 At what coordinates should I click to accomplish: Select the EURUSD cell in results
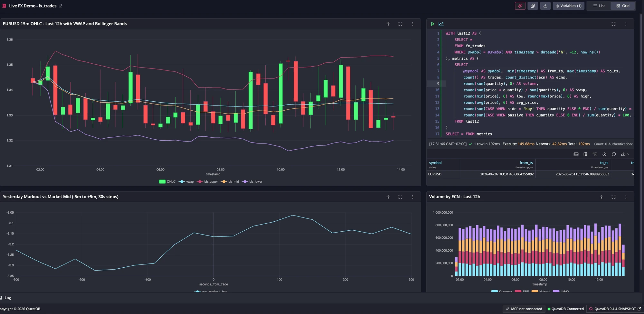(x=443, y=174)
